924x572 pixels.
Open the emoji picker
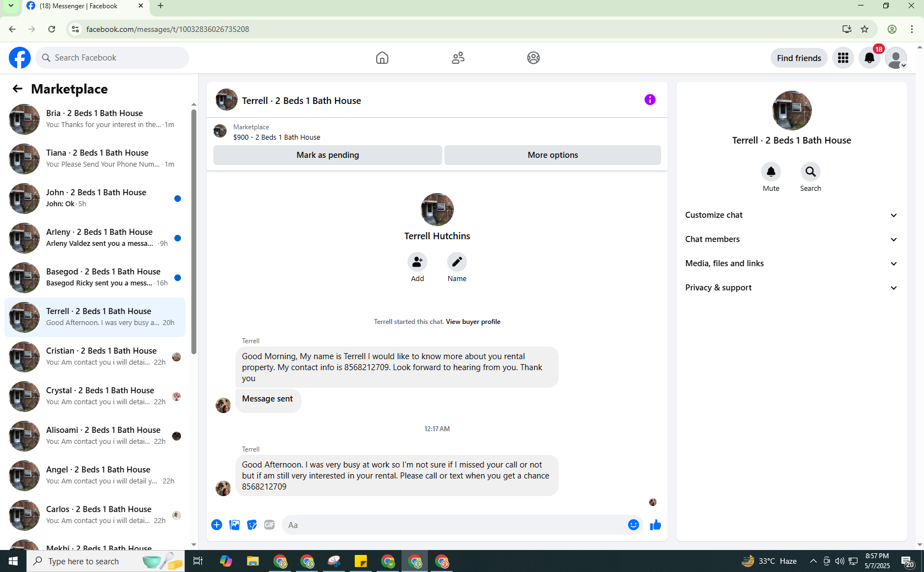(x=634, y=525)
